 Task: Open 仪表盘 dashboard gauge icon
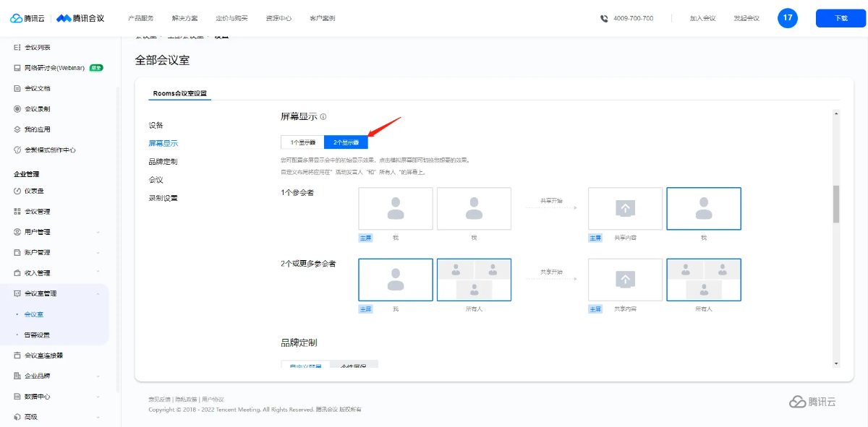pyautogui.click(x=17, y=191)
